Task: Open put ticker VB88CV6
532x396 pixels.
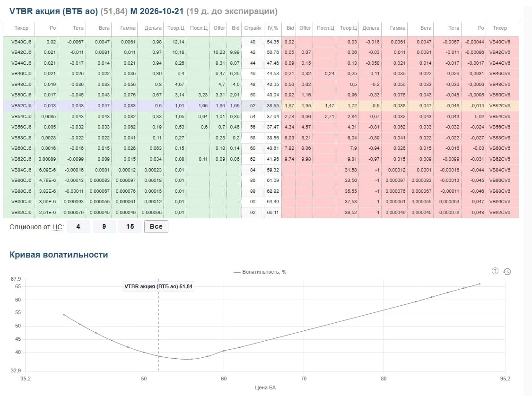Action: point(500,191)
